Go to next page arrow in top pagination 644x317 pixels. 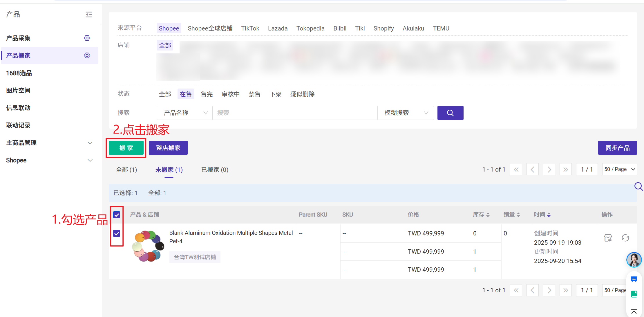point(549,170)
